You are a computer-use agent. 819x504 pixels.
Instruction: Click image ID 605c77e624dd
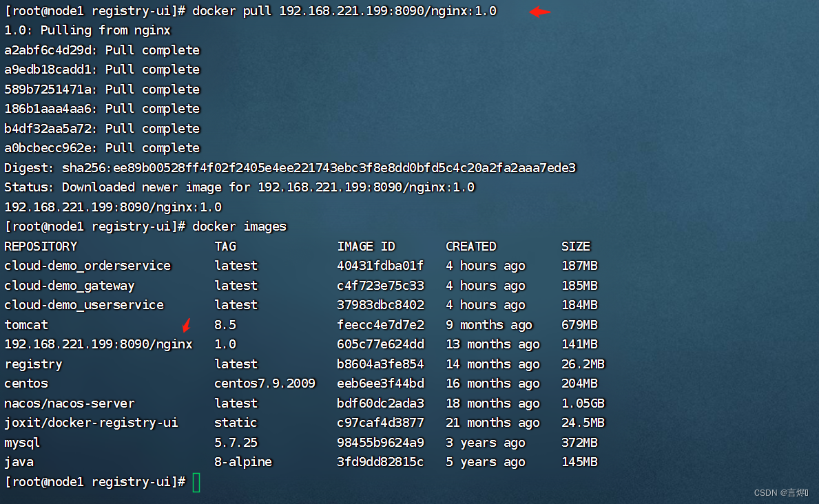click(x=380, y=344)
